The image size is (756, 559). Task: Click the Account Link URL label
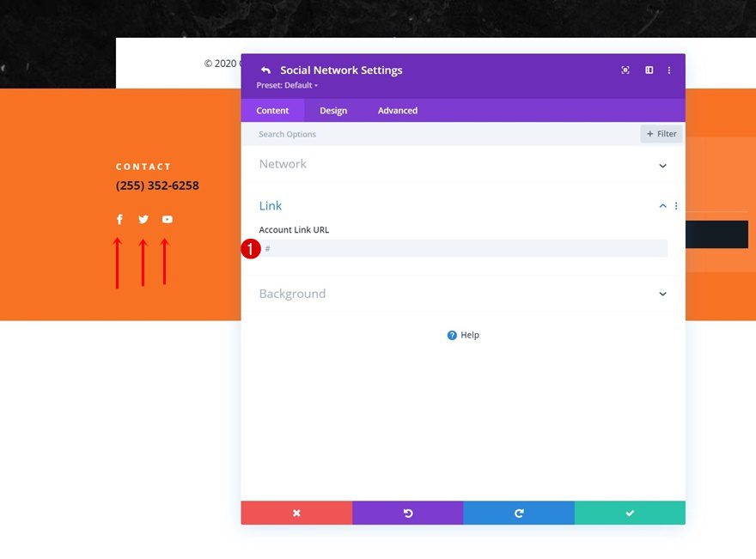point(294,230)
